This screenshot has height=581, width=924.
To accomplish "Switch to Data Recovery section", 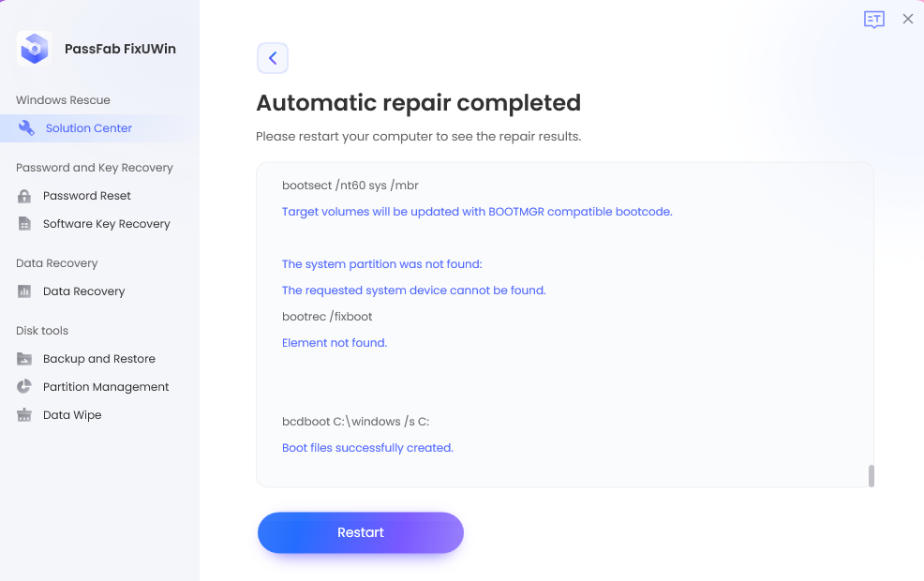I will coord(84,291).
